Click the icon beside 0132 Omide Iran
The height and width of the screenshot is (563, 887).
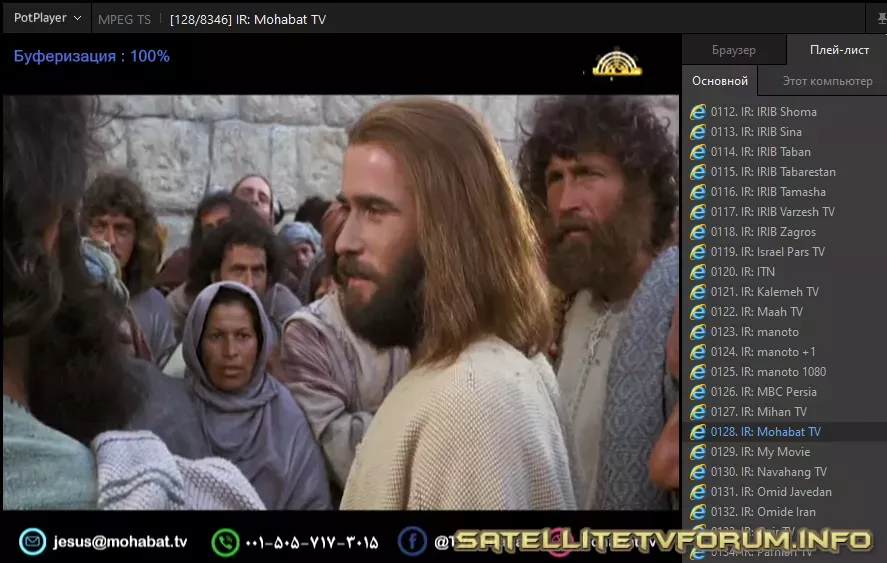tap(698, 512)
